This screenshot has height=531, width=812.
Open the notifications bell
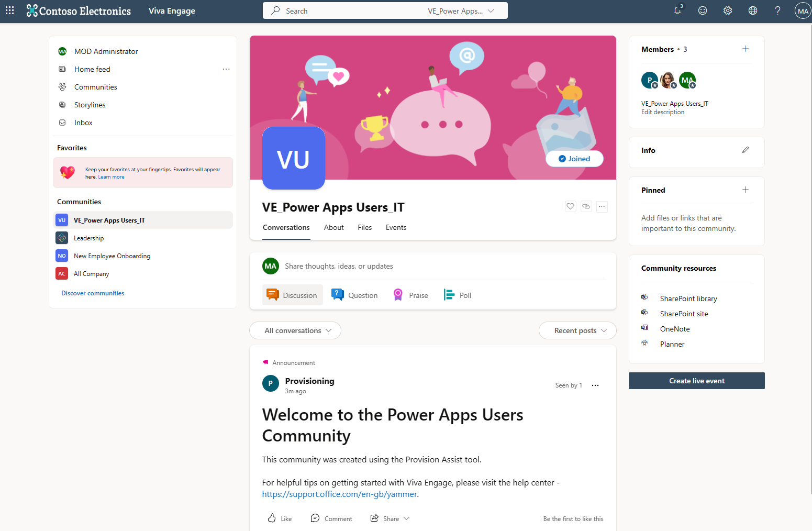677,10
